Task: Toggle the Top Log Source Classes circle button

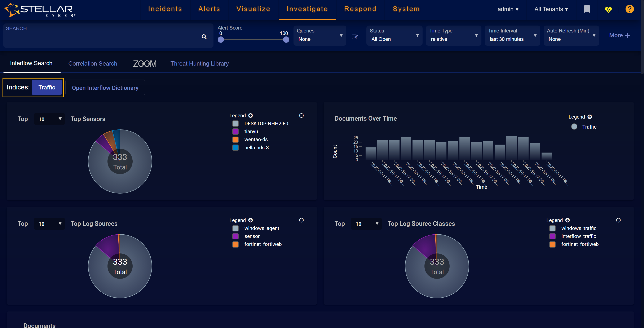Action: pyautogui.click(x=618, y=220)
